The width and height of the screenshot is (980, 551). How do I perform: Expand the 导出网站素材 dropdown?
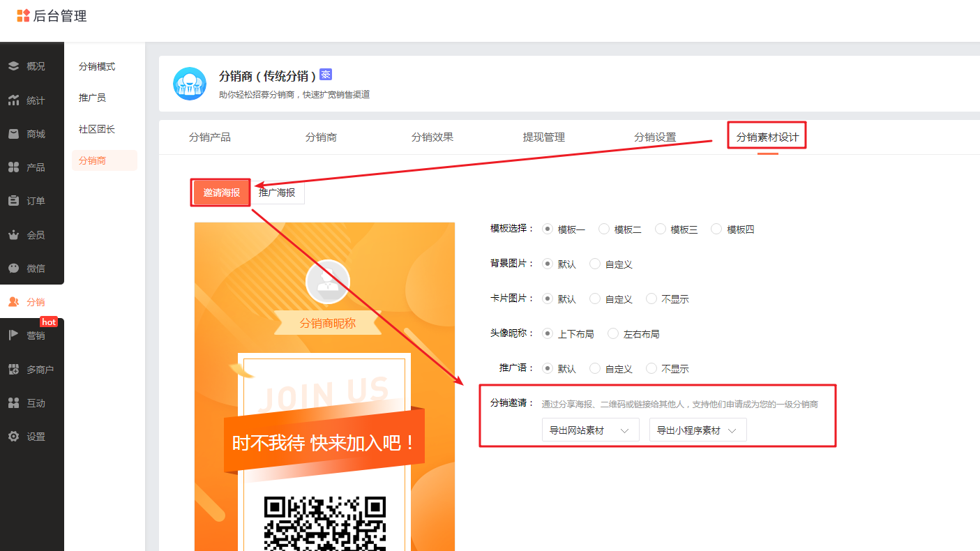[x=590, y=430]
